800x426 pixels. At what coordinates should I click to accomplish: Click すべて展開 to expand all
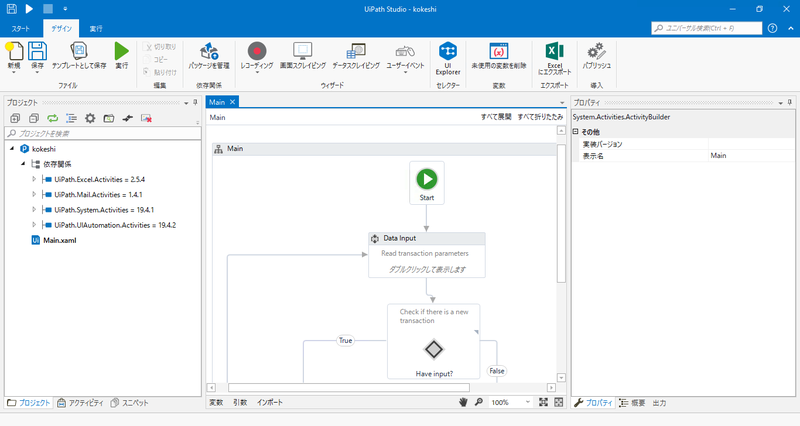pos(496,117)
